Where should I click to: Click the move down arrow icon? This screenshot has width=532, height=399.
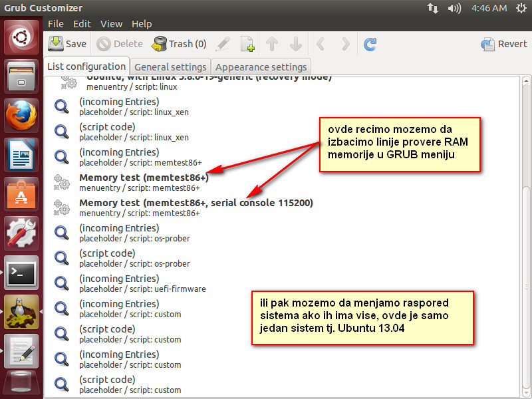(x=296, y=44)
